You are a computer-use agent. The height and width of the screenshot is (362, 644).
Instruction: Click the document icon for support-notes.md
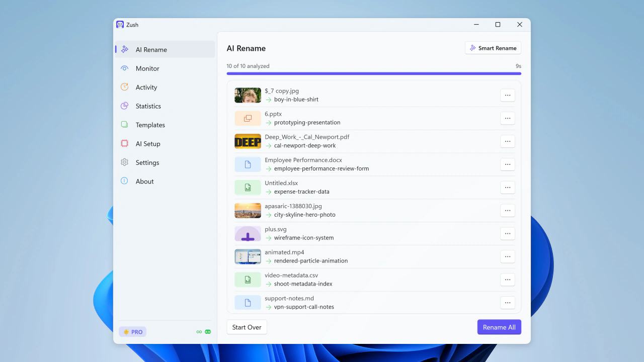pos(248,303)
